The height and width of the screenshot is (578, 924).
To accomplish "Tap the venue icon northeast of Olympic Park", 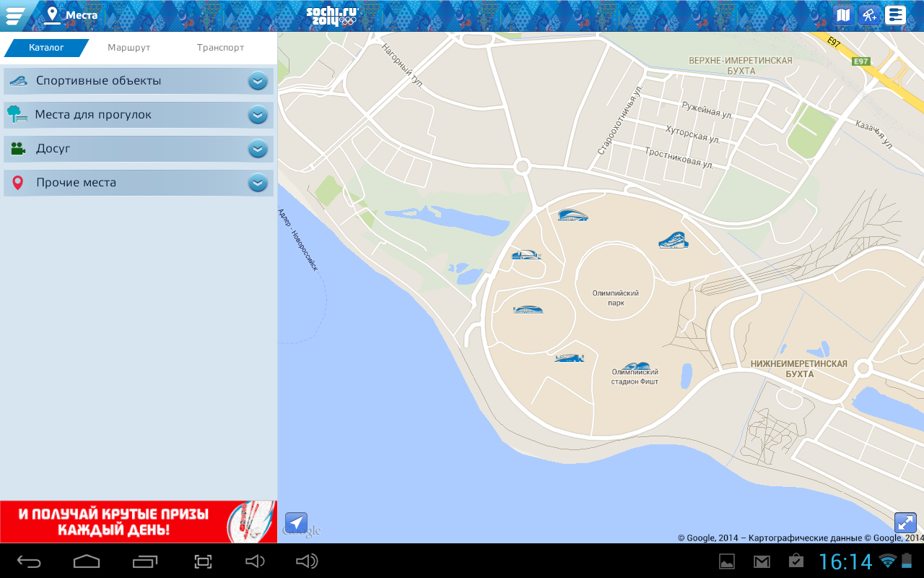I will coord(673,240).
